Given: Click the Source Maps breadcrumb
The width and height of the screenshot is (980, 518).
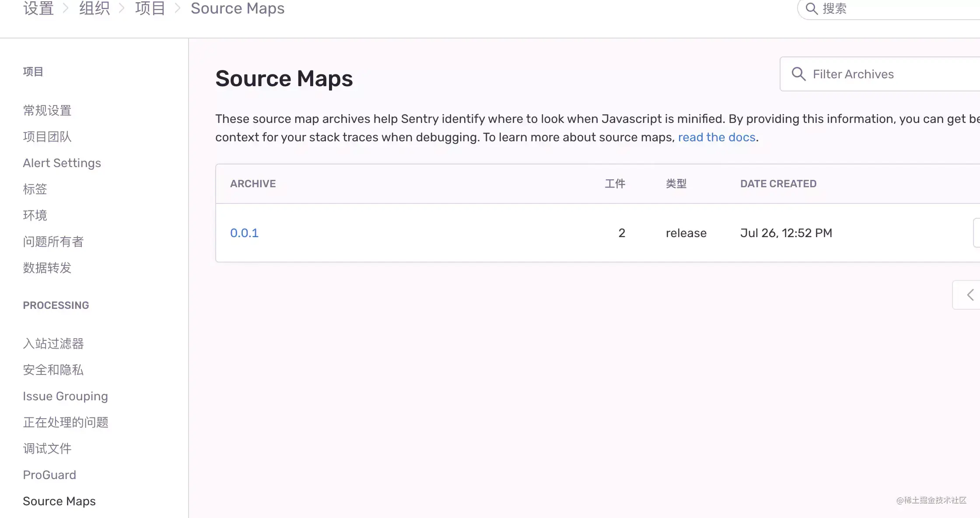Looking at the screenshot, I should [x=238, y=8].
